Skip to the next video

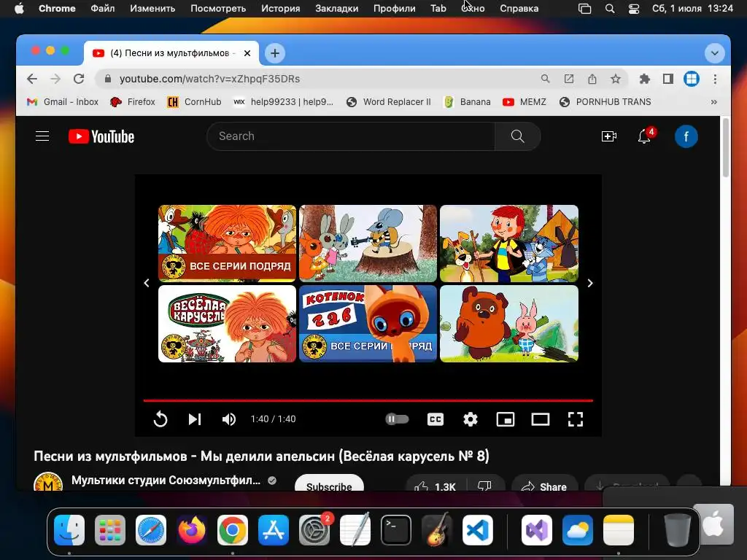pos(195,419)
